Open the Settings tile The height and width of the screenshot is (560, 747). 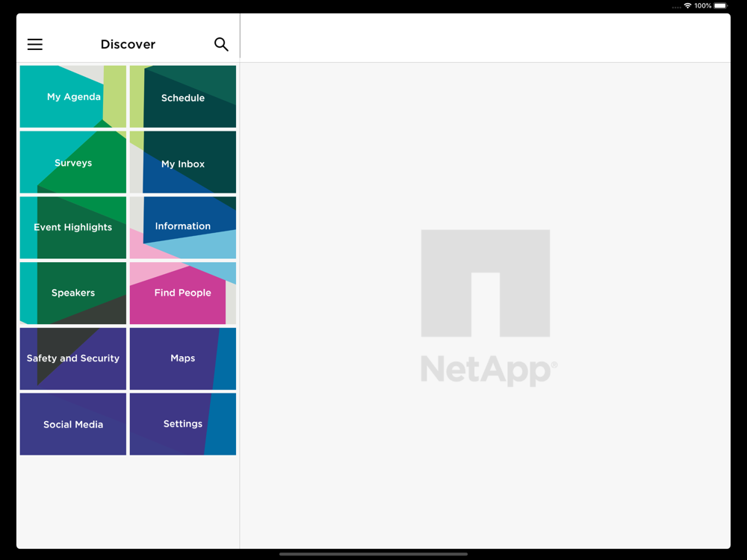(183, 424)
